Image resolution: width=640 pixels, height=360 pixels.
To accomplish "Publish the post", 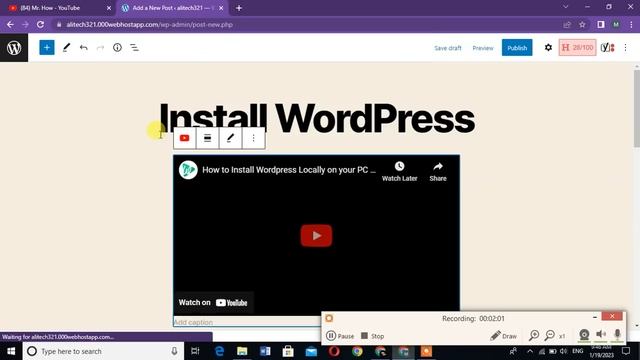I will [517, 48].
